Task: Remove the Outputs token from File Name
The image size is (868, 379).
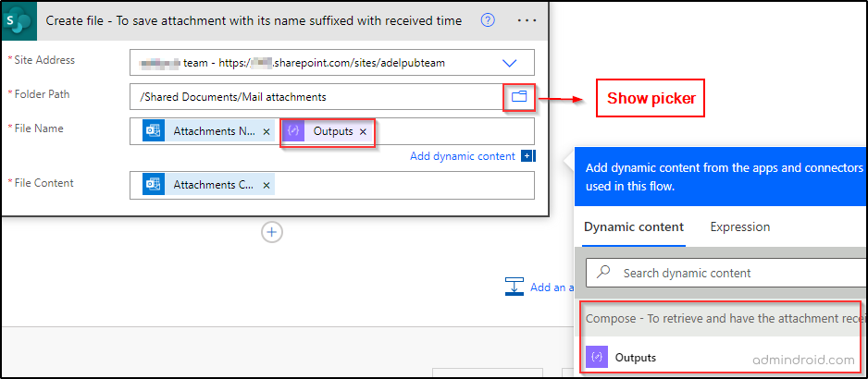Action: (x=363, y=132)
